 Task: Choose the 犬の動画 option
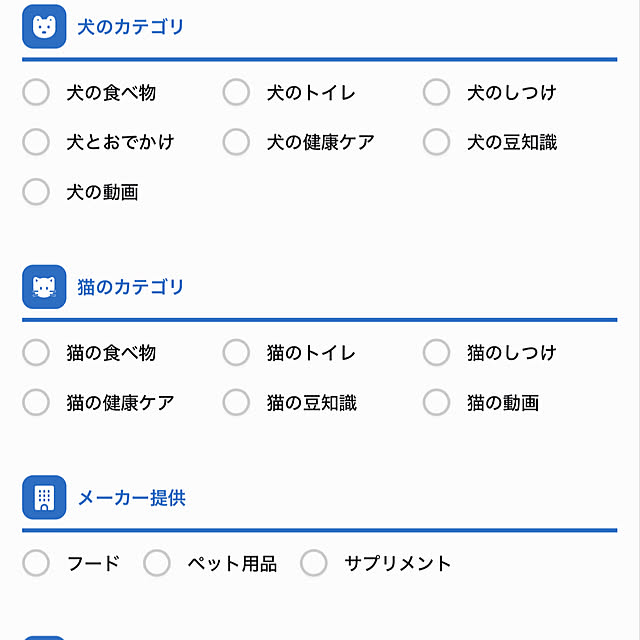tap(36, 192)
